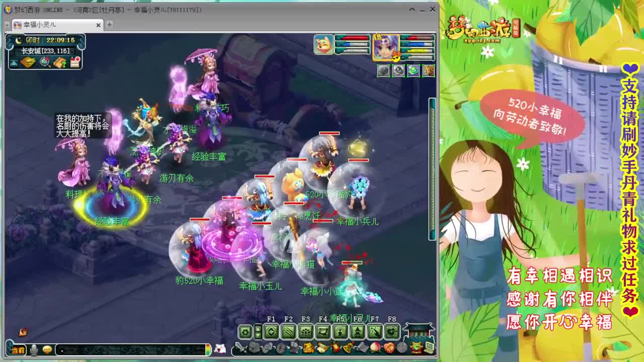Screen dimensions: 644x362
Task: Click the gray heart buff icon
Action: pyautogui.click(x=383, y=70)
